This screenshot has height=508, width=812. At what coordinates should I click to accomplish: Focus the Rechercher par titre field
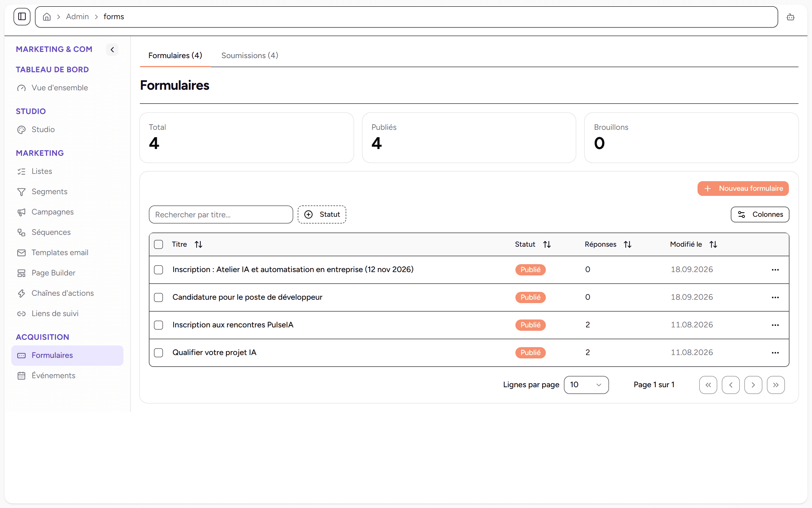[x=221, y=215]
